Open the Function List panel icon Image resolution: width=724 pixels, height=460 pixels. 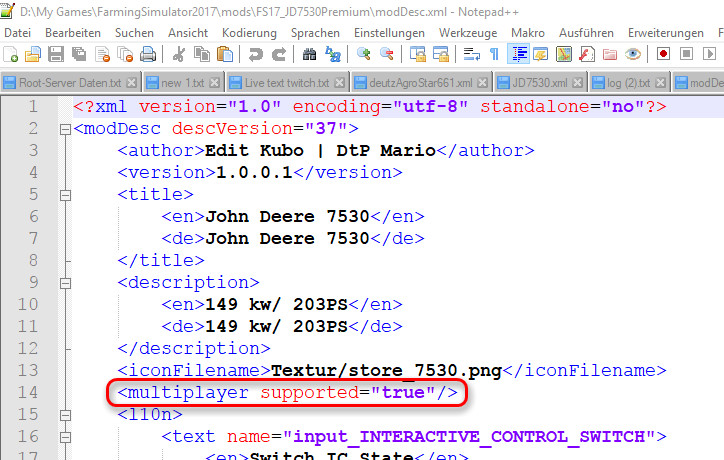(587, 54)
